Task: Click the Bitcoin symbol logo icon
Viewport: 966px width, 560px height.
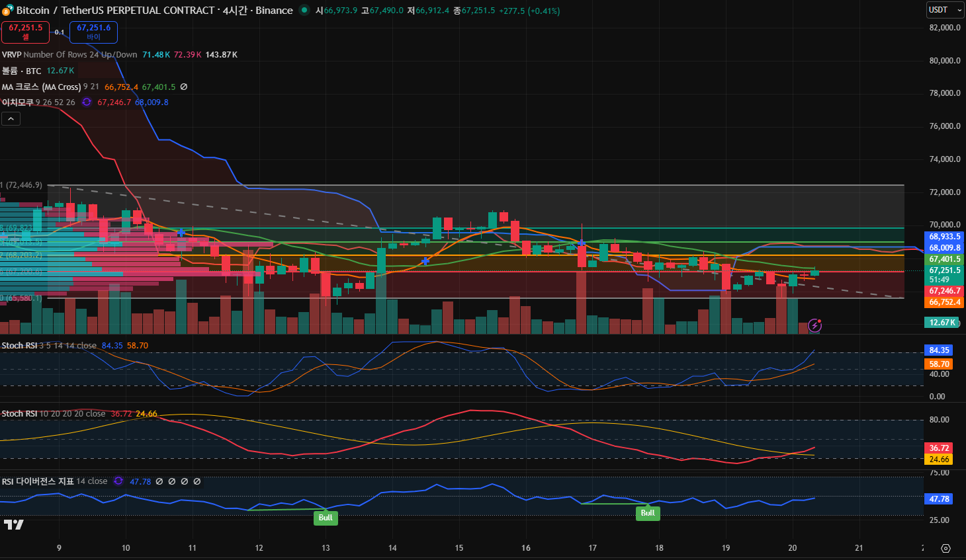Action: coord(8,11)
